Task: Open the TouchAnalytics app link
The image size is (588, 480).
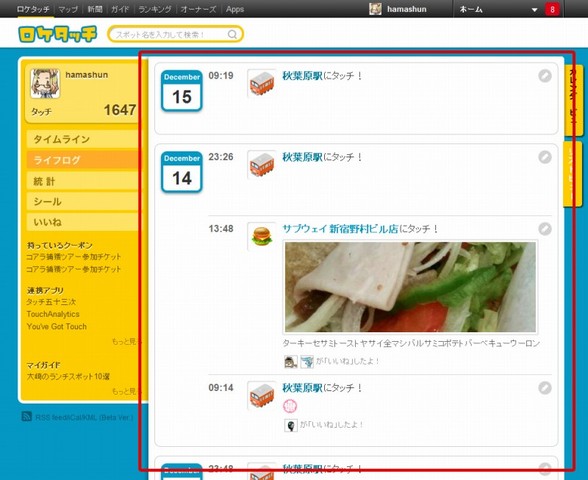Action: point(53,314)
